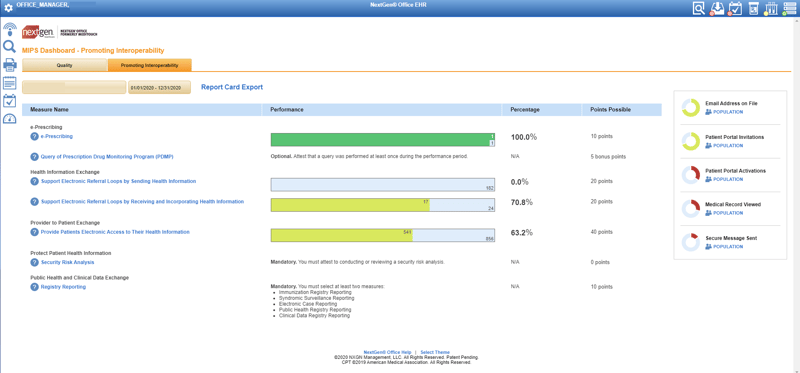Image resolution: width=800 pixels, height=373 pixels.
Task: Click POPULATION under Patient Portal Activations
Action: pos(724,179)
